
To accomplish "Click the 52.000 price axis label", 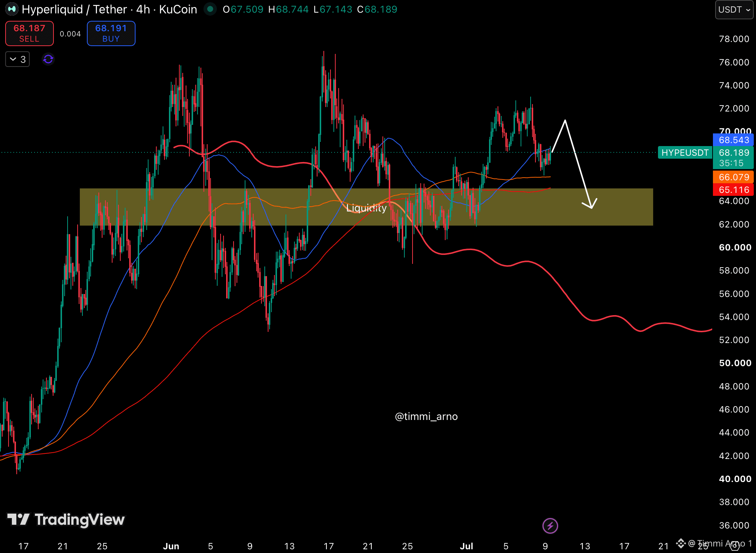I will (x=734, y=340).
